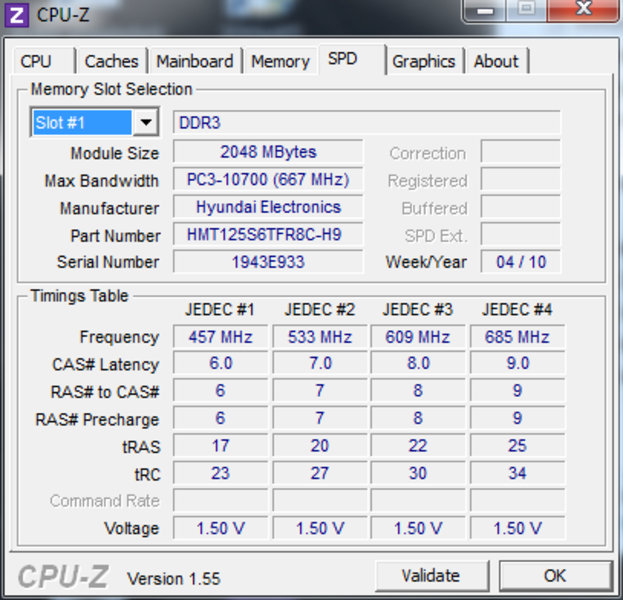Click CAS# Latency value 6.0
Viewport: 623px width, 600px height.
click(x=221, y=363)
